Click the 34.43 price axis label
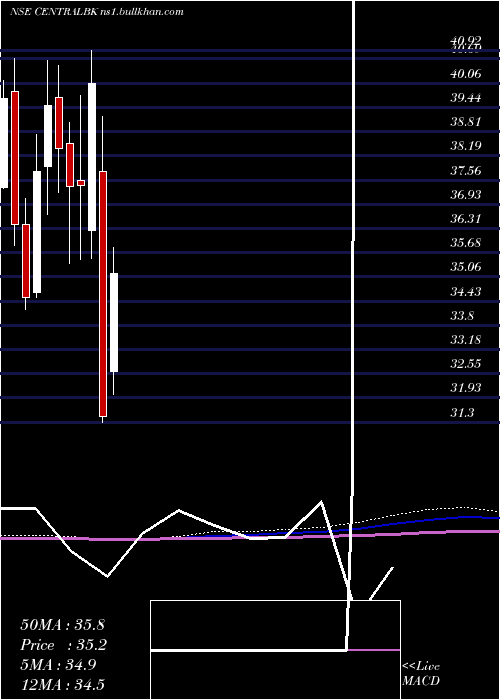 466,292
